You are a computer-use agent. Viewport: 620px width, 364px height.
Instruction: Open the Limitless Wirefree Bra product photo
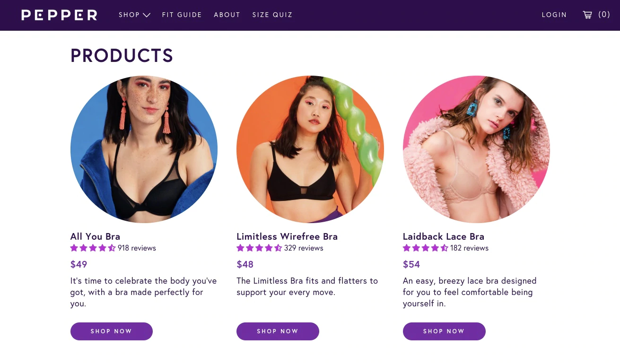click(x=310, y=149)
